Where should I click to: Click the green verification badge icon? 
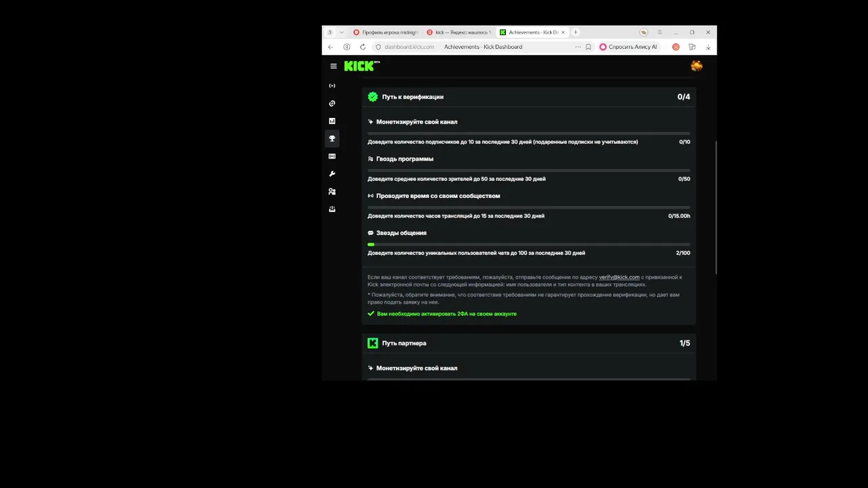[x=372, y=97]
